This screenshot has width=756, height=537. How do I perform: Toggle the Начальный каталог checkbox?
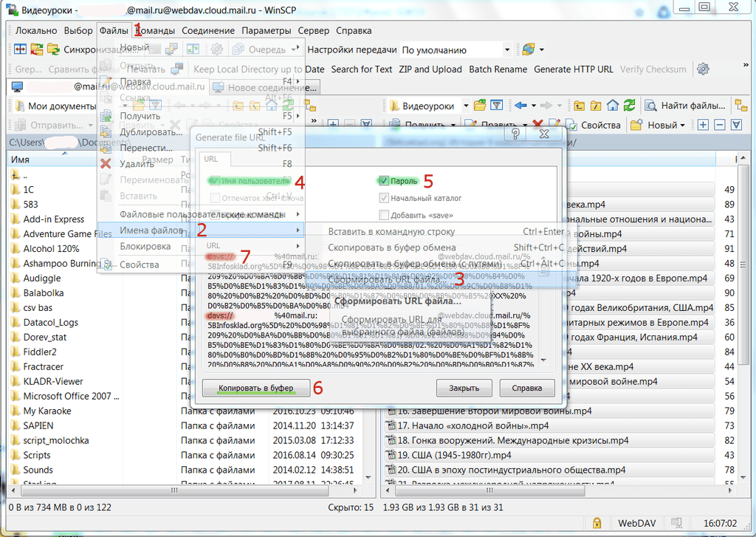384,198
